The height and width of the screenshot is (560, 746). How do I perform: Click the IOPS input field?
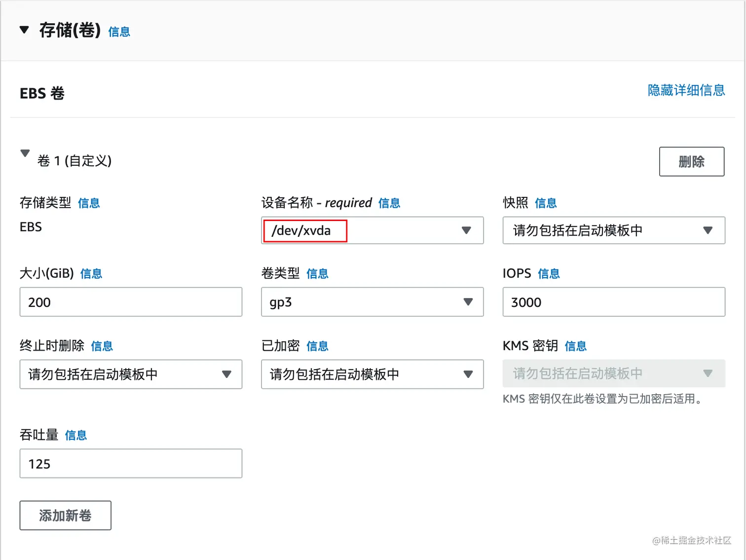(613, 302)
